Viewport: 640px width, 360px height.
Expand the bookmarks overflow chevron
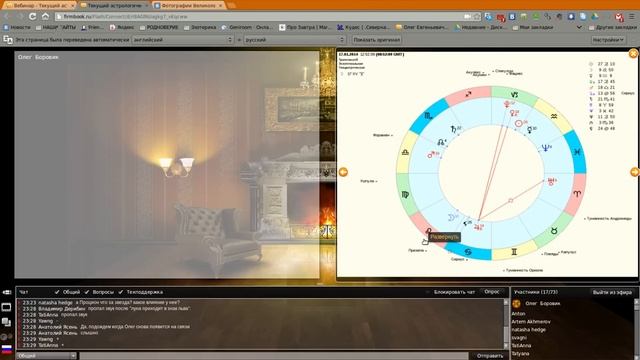click(579, 27)
